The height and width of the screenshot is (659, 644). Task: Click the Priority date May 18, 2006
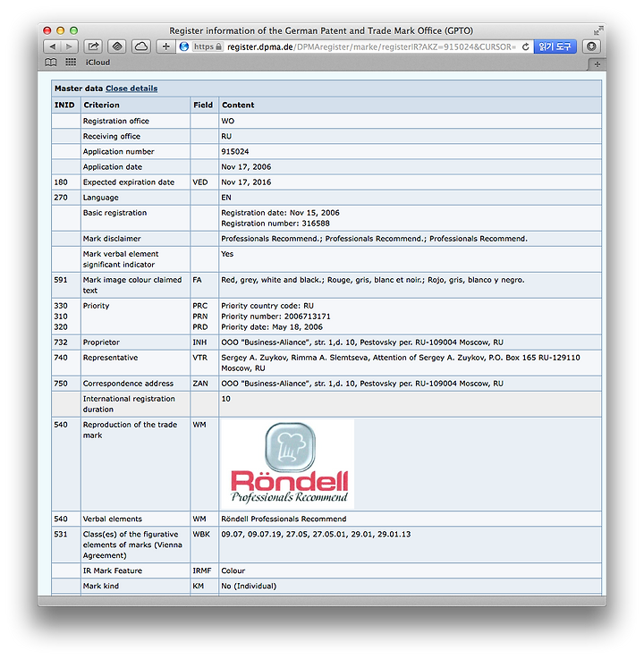click(272, 326)
